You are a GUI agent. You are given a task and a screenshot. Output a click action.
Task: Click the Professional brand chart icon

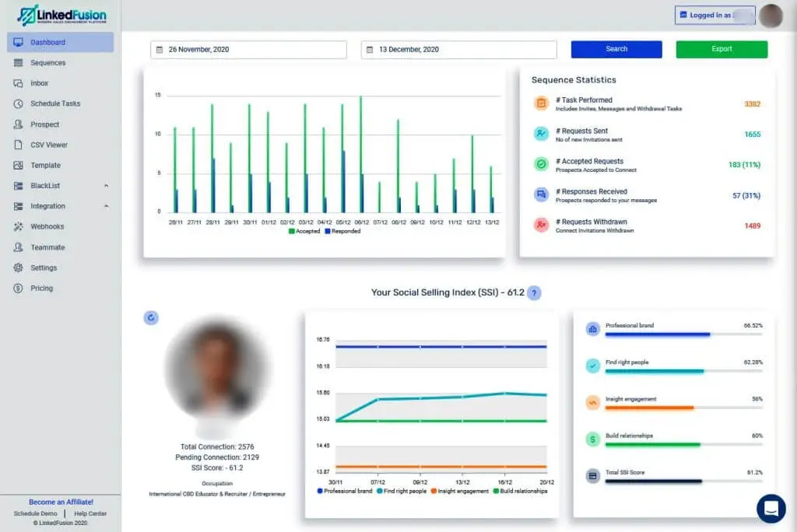point(592,329)
